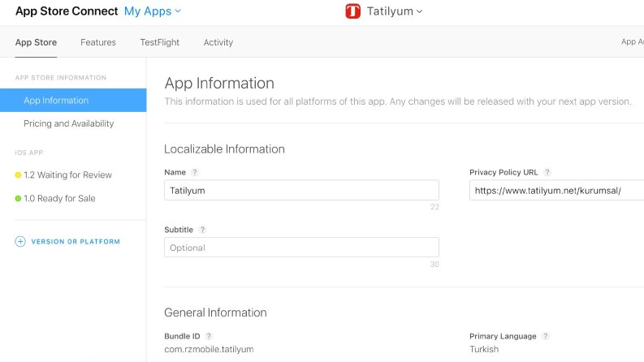
Task: Click the red Tatilyum app icon
Action: point(352,11)
